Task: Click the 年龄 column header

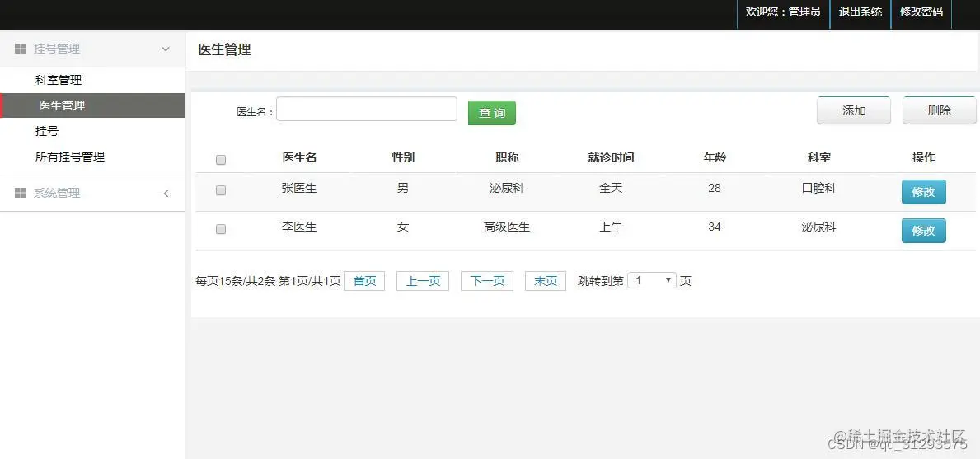Action: [715, 157]
